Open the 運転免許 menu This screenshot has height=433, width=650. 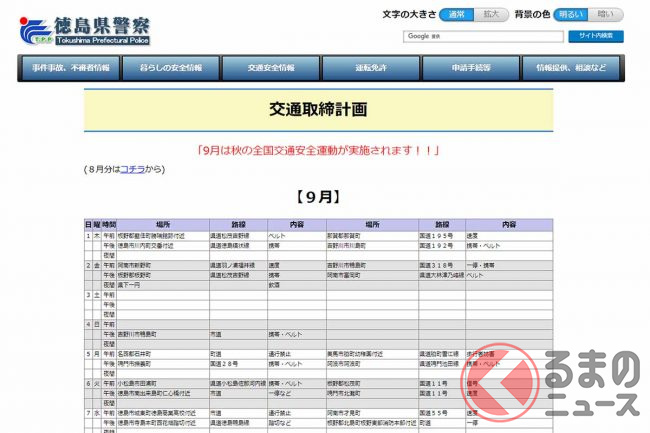371,68
